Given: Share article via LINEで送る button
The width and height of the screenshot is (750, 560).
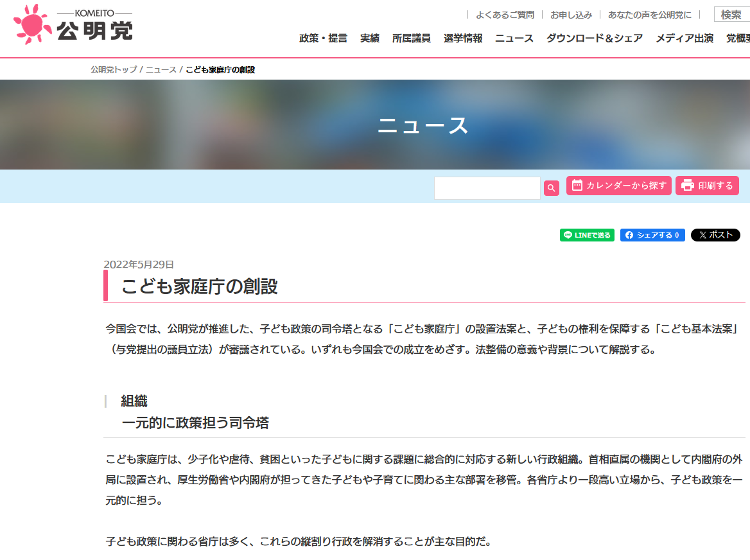Looking at the screenshot, I should pos(587,235).
